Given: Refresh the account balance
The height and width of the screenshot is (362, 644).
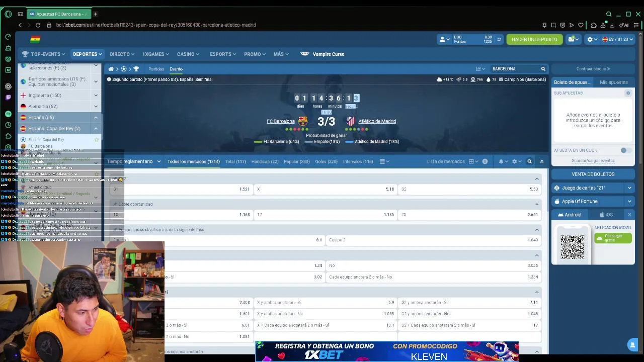Looking at the screenshot, I should 499,39.
